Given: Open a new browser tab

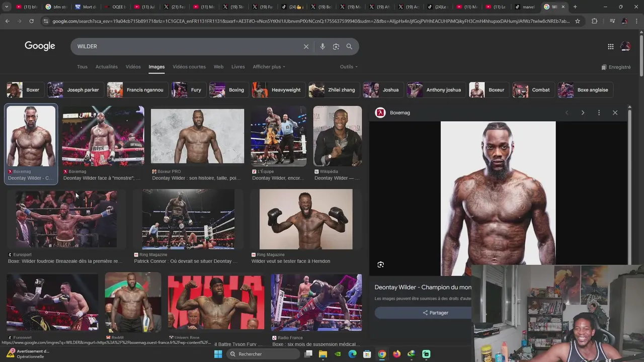Looking at the screenshot, I should tap(575, 7).
